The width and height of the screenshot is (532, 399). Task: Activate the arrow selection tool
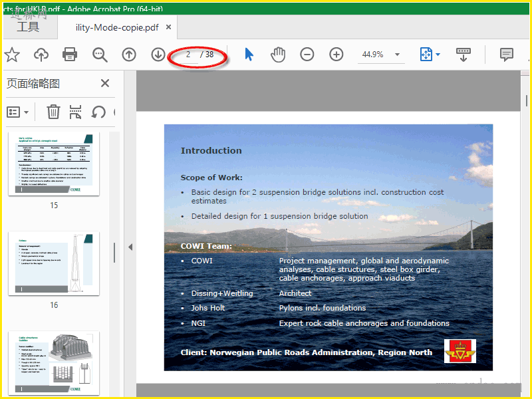pos(249,55)
